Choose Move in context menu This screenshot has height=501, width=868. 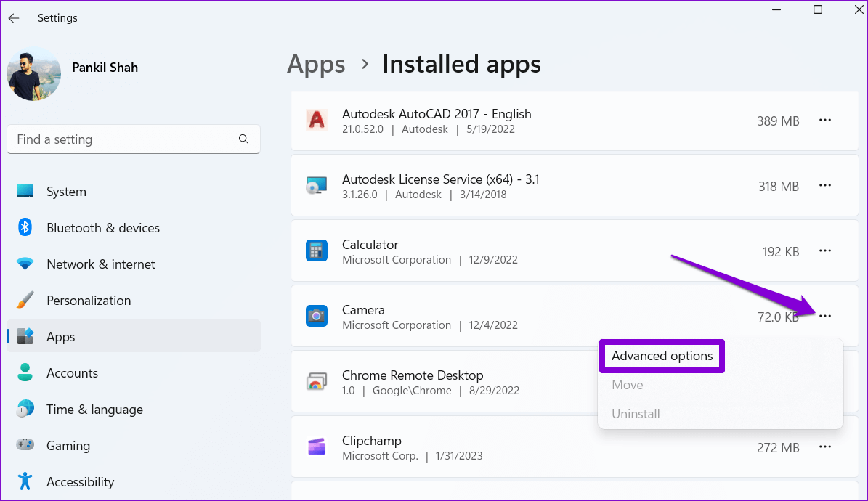[627, 385]
